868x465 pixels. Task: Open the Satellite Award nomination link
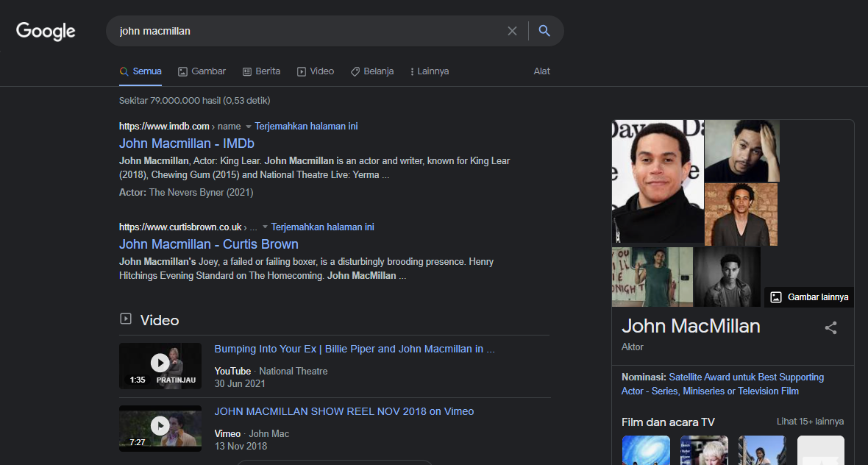pos(722,384)
